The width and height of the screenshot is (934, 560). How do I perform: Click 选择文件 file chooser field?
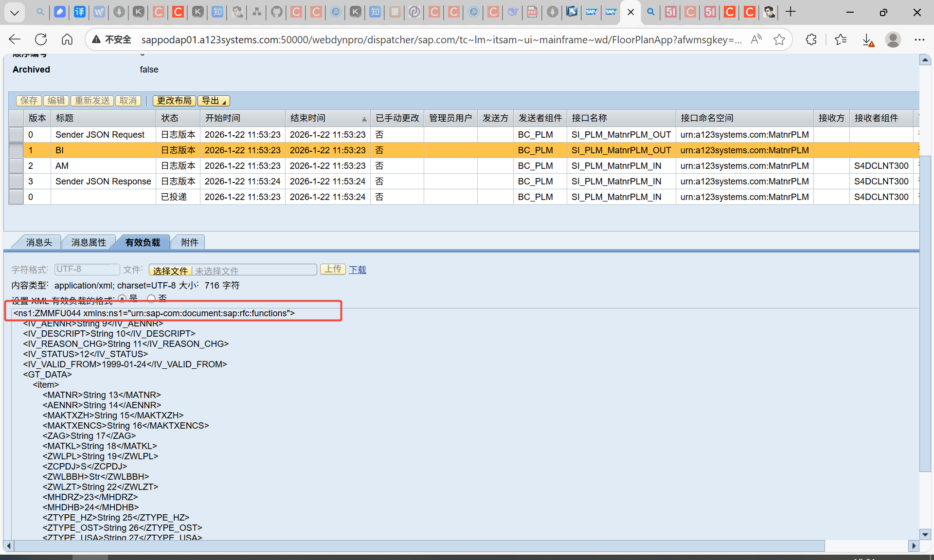pos(170,271)
